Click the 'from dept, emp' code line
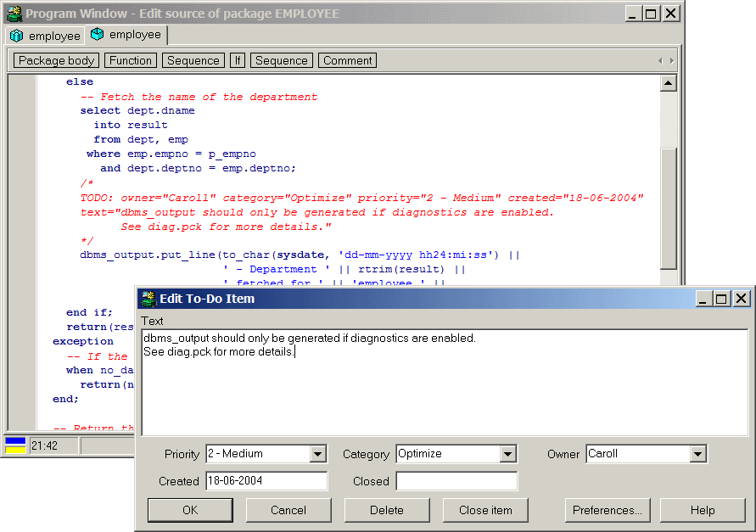 click(141, 139)
